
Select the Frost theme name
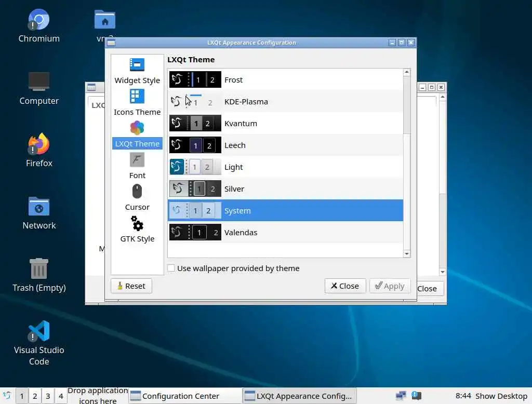(233, 80)
